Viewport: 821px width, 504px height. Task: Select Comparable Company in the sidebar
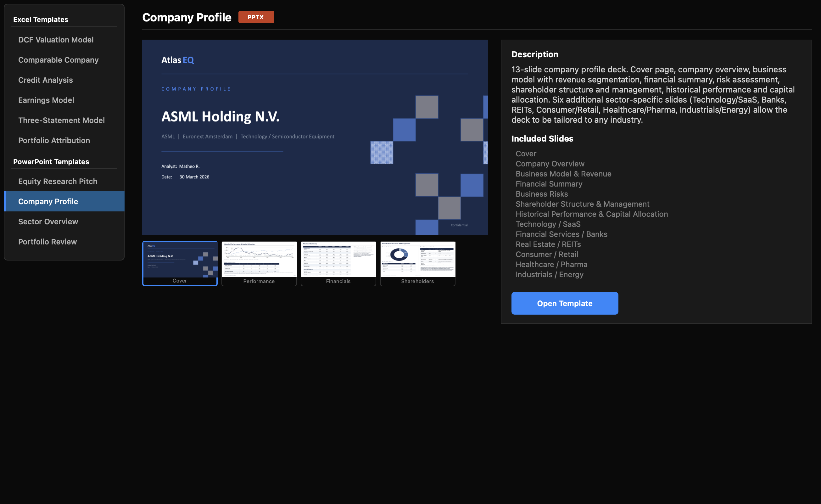coord(64,60)
